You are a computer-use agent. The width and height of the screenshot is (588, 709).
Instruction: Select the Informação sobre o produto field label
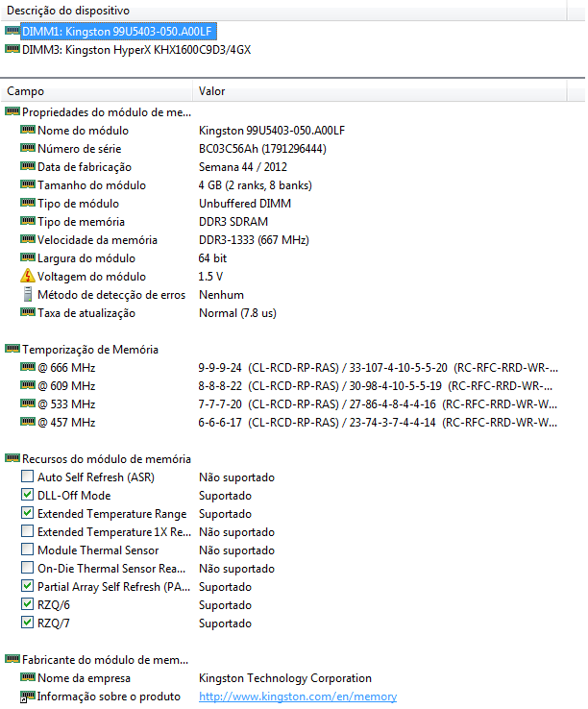pyautogui.click(x=109, y=697)
